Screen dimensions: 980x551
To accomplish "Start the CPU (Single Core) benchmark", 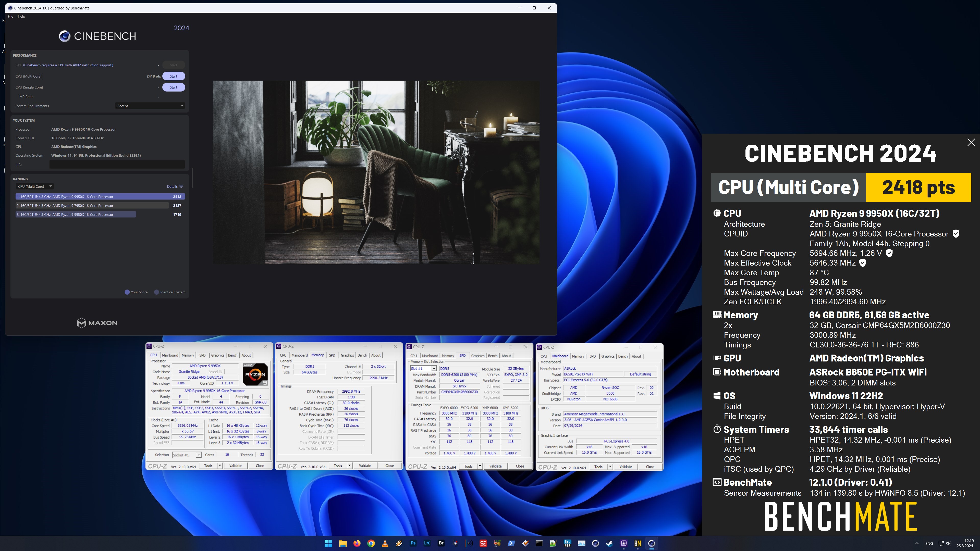I will 174,87.
